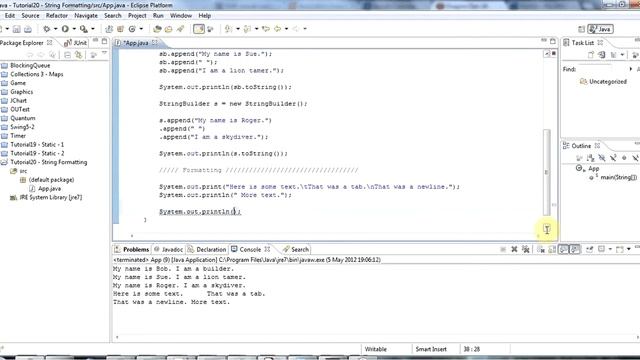This screenshot has height=360, width=640.
Task: Click New Java Package icon
Action: click(120, 29)
